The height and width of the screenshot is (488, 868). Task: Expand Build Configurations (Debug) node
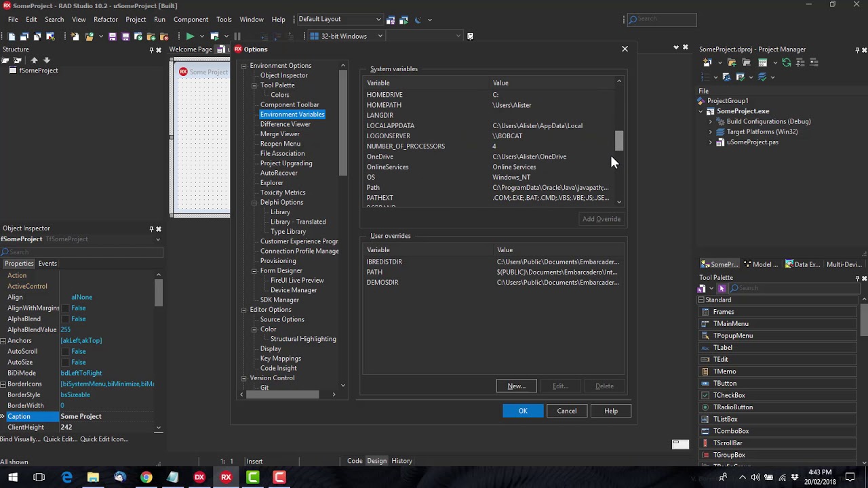pyautogui.click(x=711, y=121)
